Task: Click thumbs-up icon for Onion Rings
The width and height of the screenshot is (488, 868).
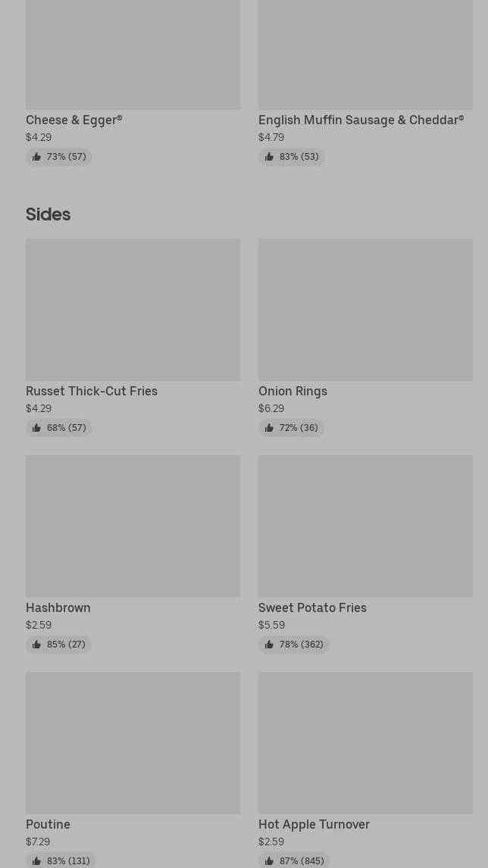Action: (x=269, y=428)
